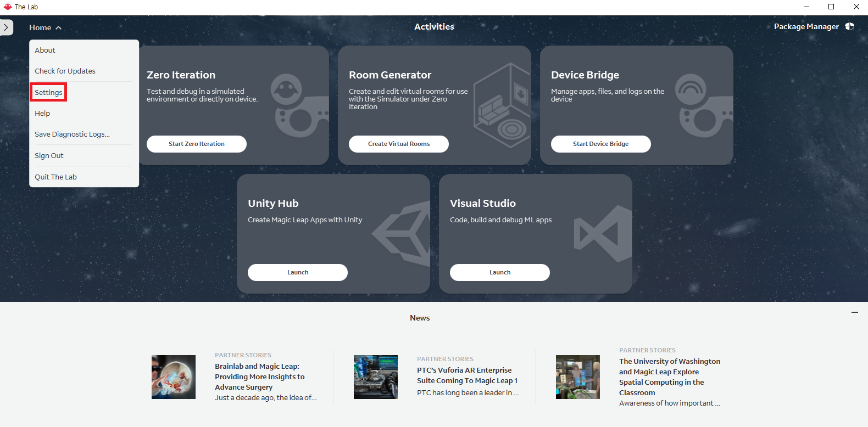The height and width of the screenshot is (427, 868).
Task: Click 'PTC has long been a leader' excerpt
Action: [468, 392]
